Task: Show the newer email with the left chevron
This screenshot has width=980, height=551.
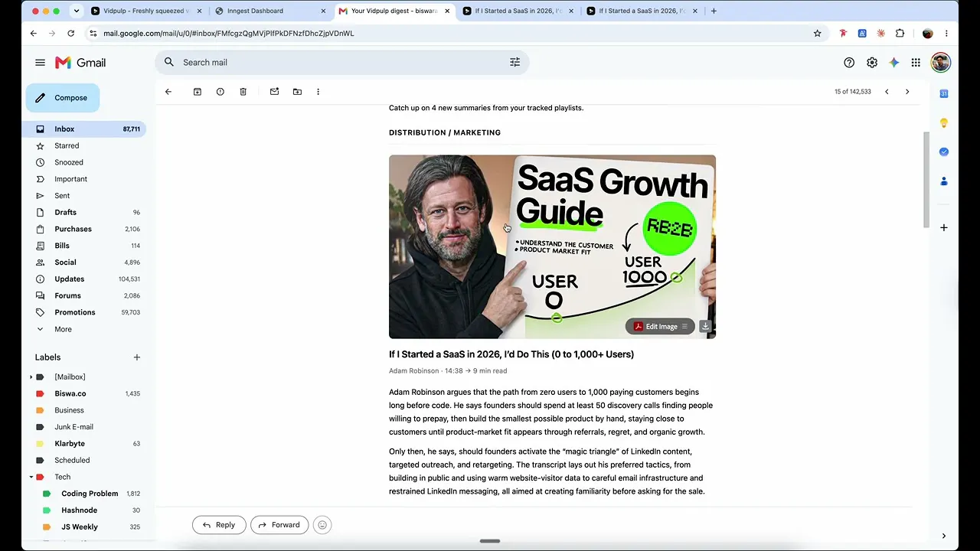Action: (887, 92)
